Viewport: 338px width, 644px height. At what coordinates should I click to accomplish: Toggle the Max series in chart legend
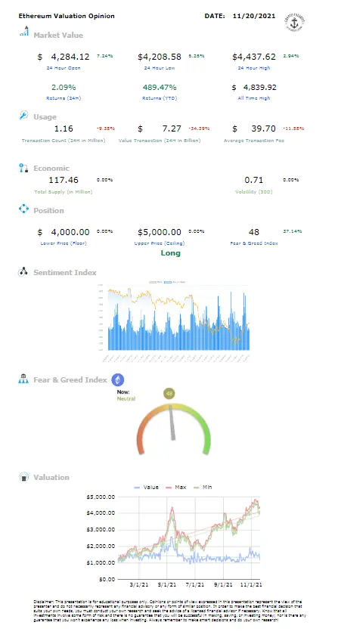point(175,487)
